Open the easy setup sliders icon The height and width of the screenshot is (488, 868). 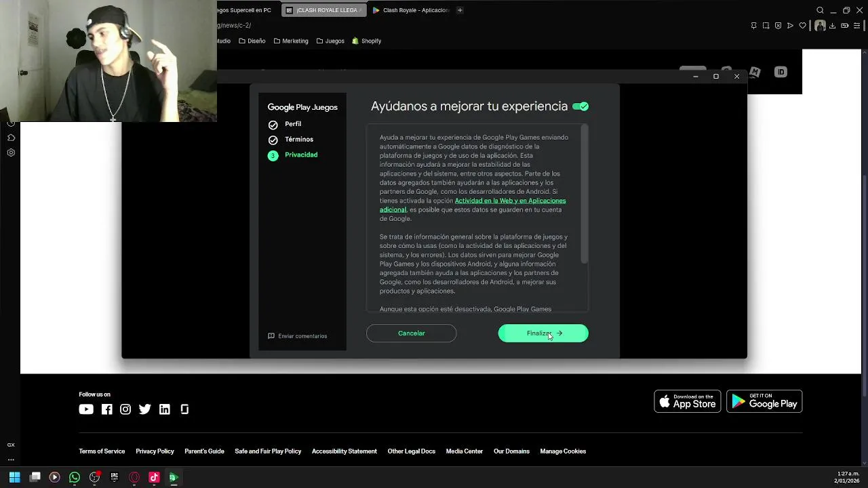pos(857,26)
